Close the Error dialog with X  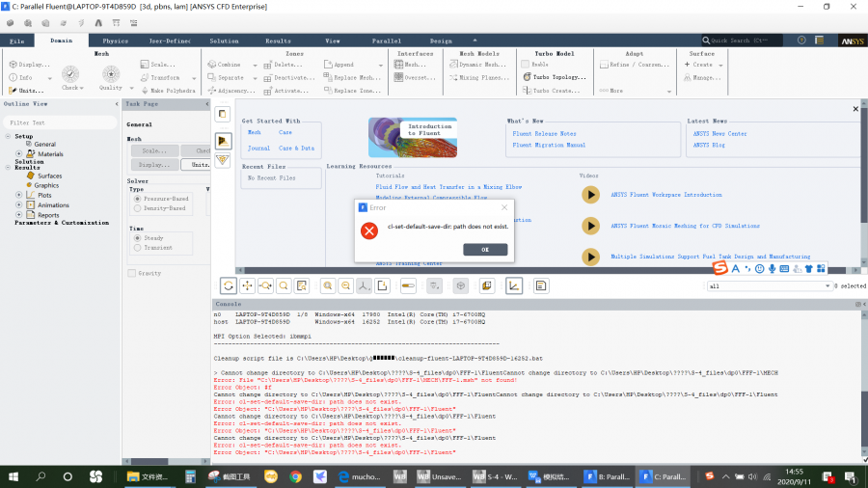(x=504, y=207)
